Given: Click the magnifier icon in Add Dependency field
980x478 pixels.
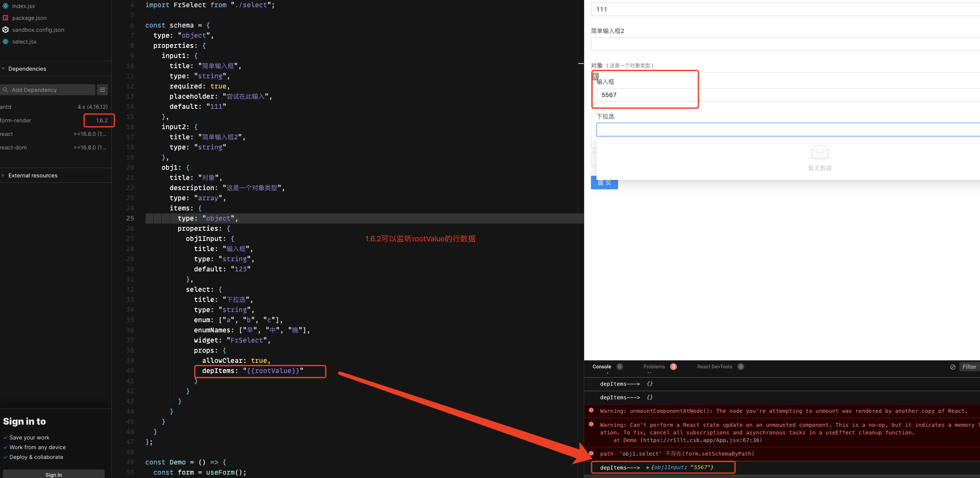Looking at the screenshot, I should (x=6, y=90).
